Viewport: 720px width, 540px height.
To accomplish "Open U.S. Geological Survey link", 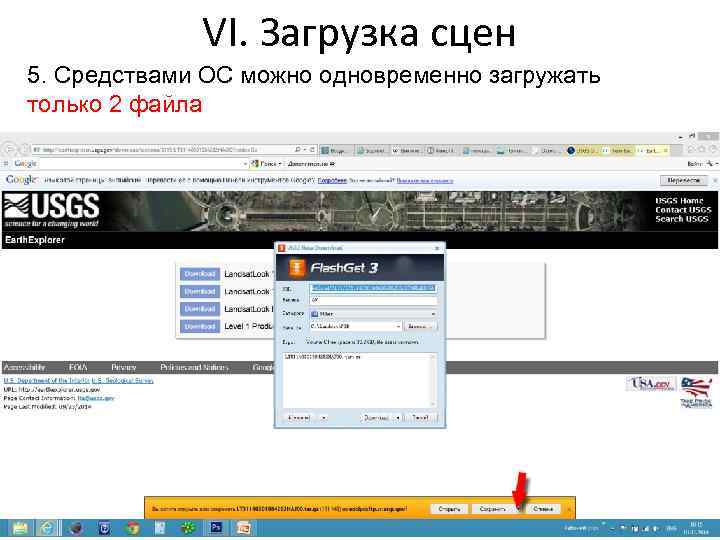I will (x=122, y=381).
